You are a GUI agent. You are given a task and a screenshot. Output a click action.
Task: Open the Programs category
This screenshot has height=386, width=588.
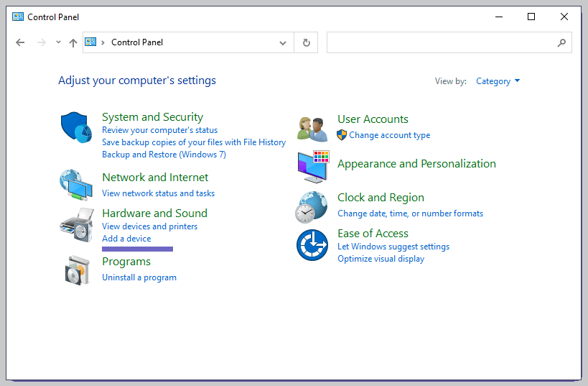click(126, 262)
